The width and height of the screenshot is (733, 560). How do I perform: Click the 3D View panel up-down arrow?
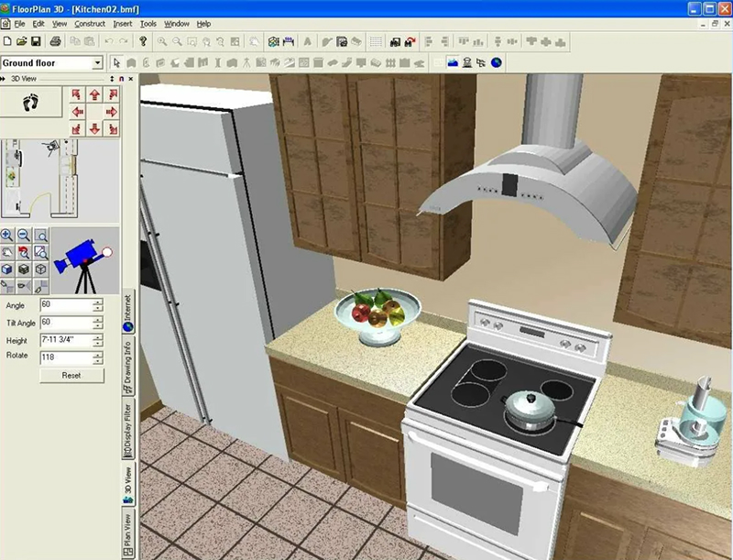(x=112, y=79)
